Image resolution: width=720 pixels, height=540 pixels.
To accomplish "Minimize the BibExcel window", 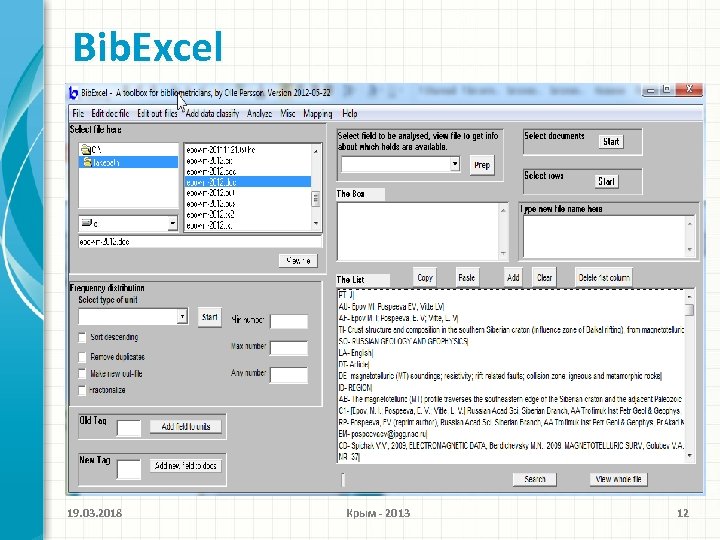I will pyautogui.click(x=650, y=90).
